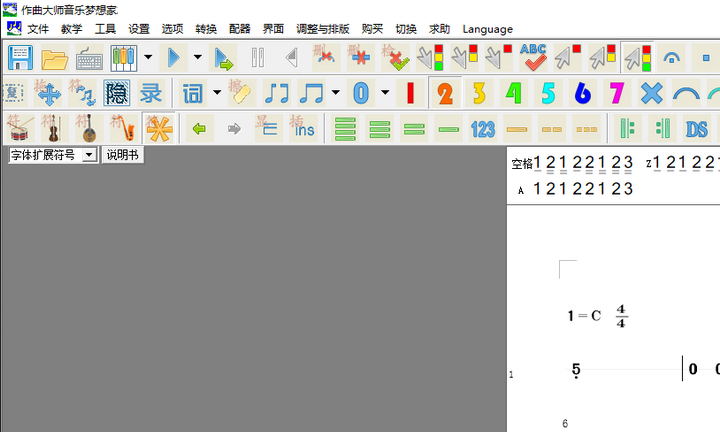Select the violin instrument icon
Viewport: 720px width, 432px height.
53,128
